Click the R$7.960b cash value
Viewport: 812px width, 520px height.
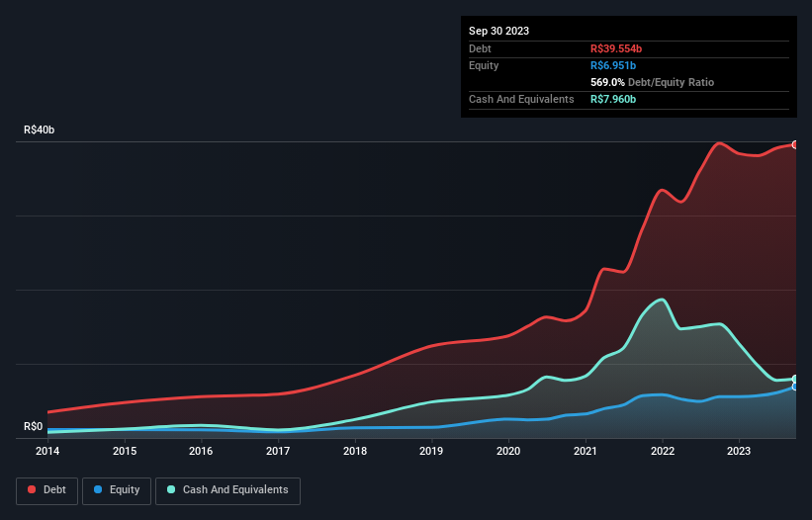[x=613, y=99]
